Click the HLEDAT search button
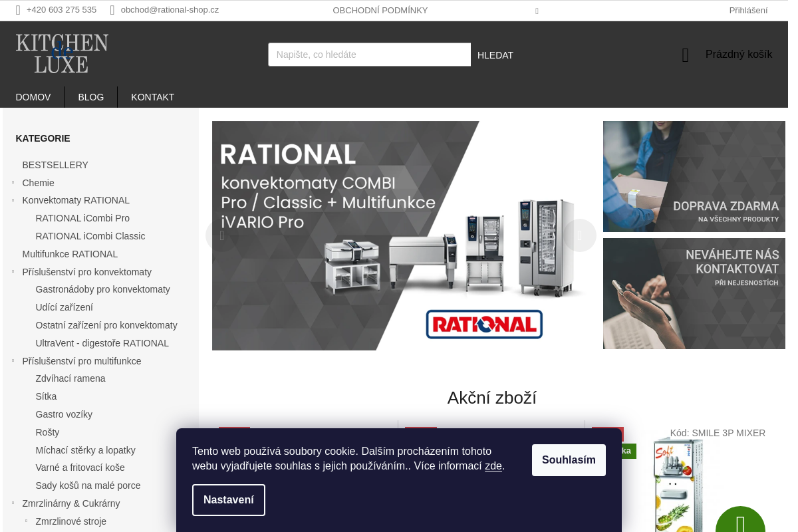798x532 pixels. (495, 55)
